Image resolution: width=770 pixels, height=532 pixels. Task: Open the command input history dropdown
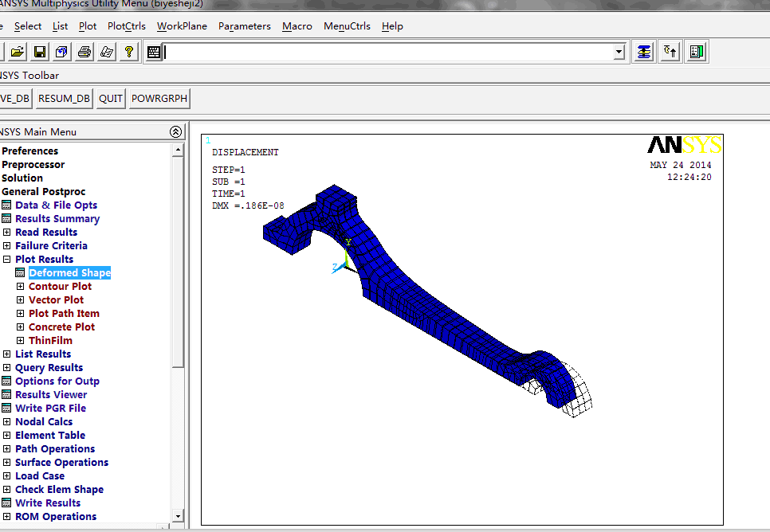[x=619, y=52]
